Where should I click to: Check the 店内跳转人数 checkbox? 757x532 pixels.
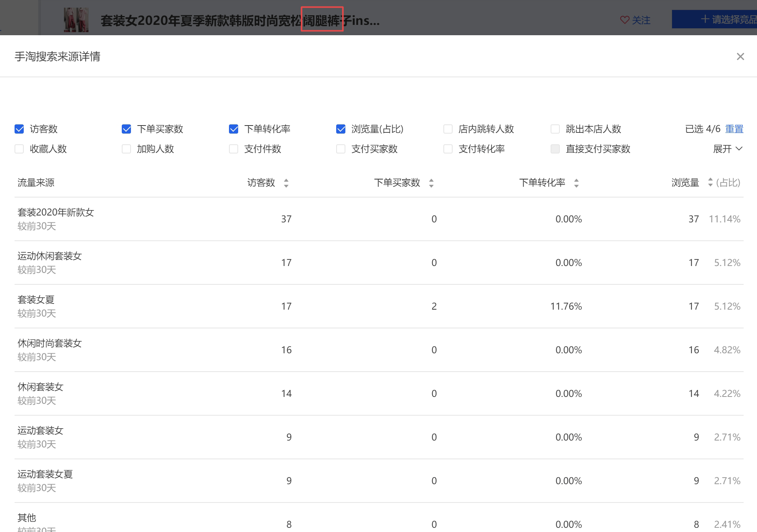point(448,129)
